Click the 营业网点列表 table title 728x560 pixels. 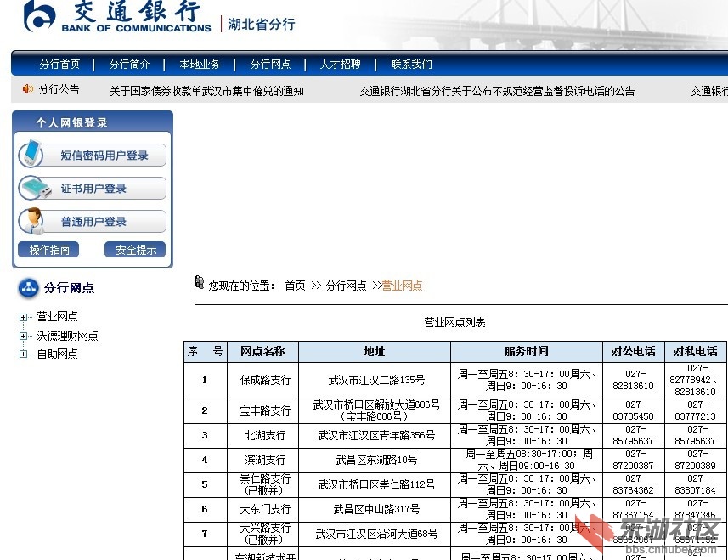(x=454, y=322)
